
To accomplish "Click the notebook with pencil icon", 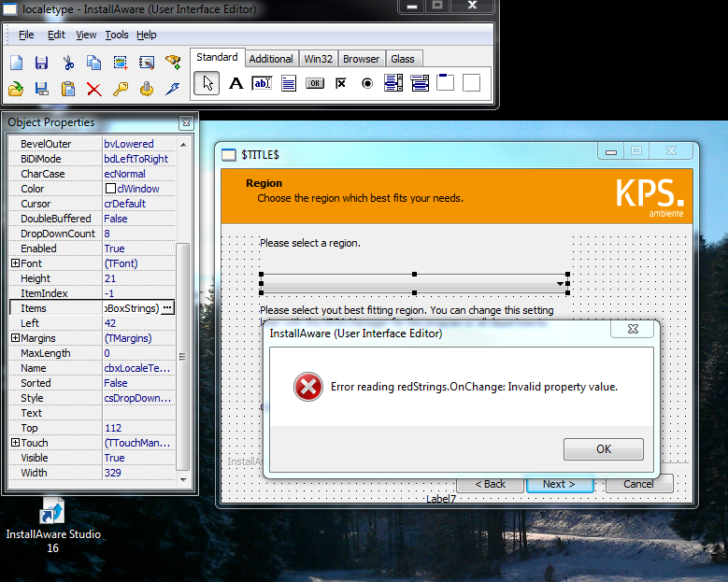I will [x=147, y=63].
